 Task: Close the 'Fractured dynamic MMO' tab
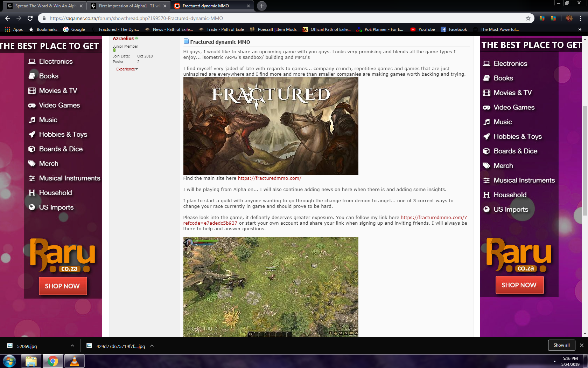(x=248, y=6)
